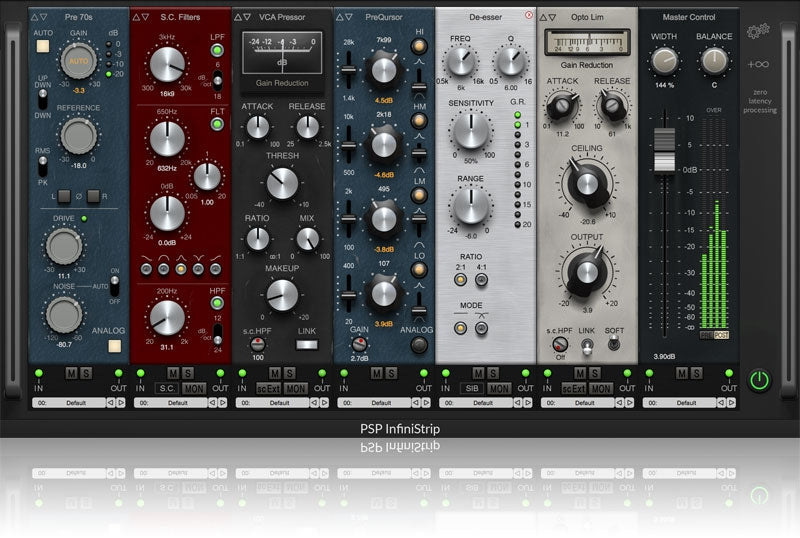
Task: Click the S.C. button under S.C. Filters
Action: [x=167, y=388]
